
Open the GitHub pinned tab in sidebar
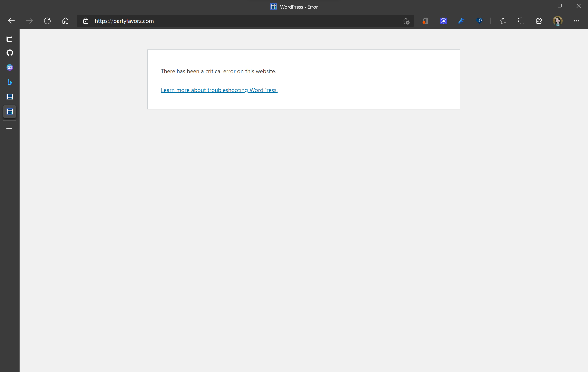coord(9,53)
